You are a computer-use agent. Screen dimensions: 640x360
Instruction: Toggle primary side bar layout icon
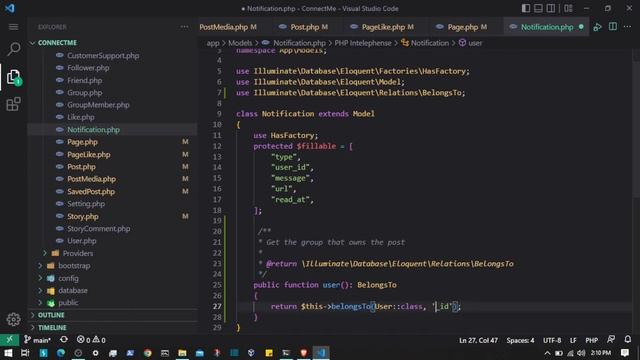(x=526, y=8)
